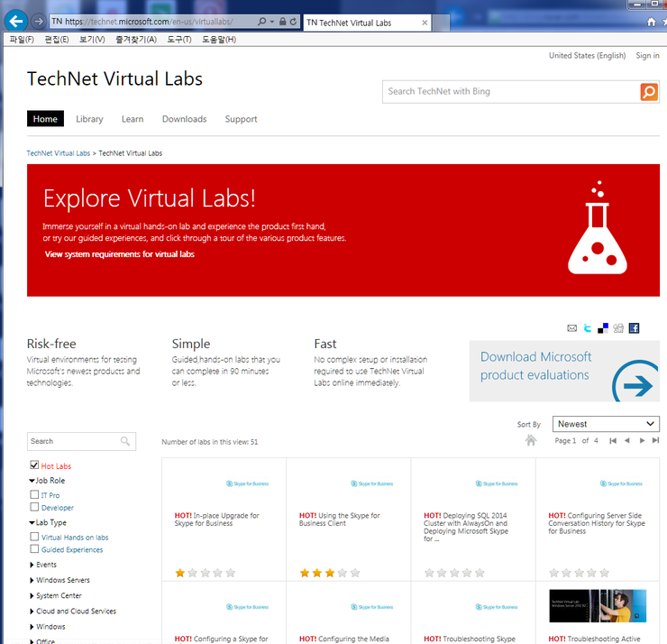
Task: Click United States (English) locale link
Action: click(x=587, y=55)
